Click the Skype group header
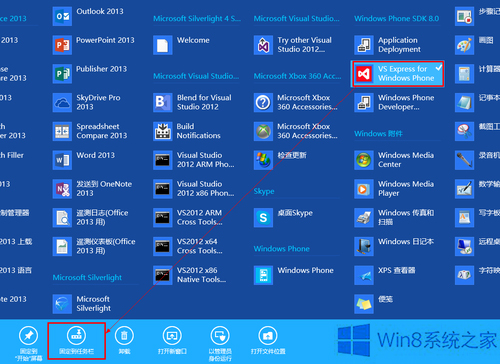The height and width of the screenshot is (364, 500). 264,191
